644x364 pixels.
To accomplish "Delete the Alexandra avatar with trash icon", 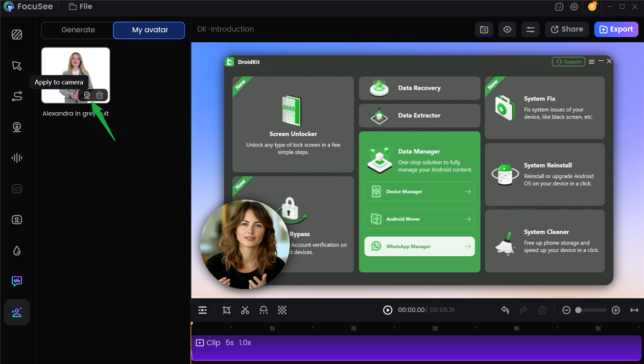I will point(99,95).
